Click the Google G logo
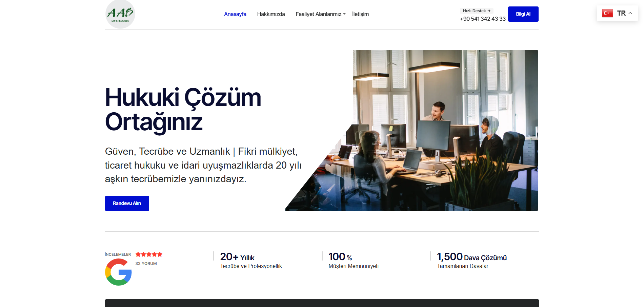 click(x=118, y=272)
